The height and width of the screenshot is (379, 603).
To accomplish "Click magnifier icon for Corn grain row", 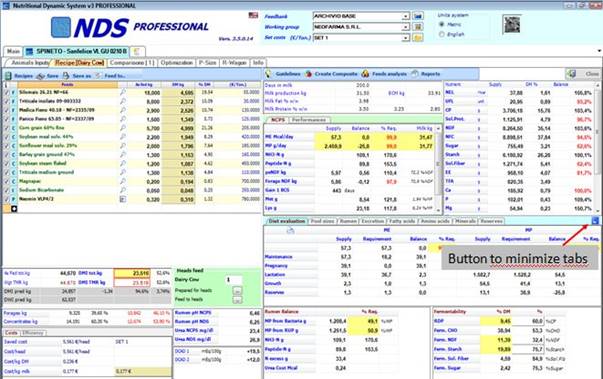I will point(123,128).
